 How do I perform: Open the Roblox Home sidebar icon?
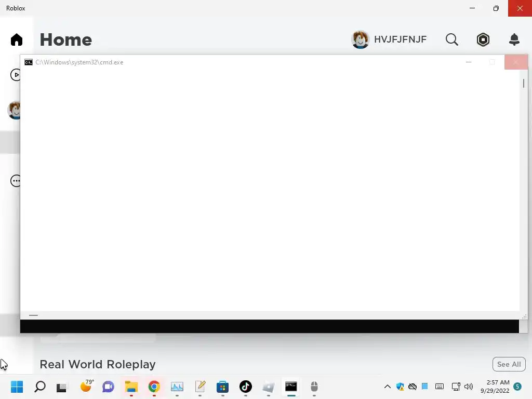click(16, 39)
